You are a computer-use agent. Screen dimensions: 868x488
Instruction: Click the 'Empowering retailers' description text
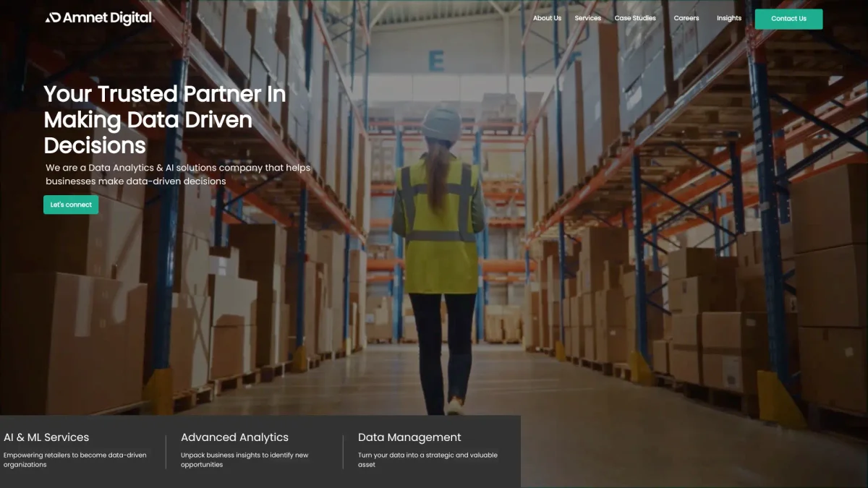[75, 460]
